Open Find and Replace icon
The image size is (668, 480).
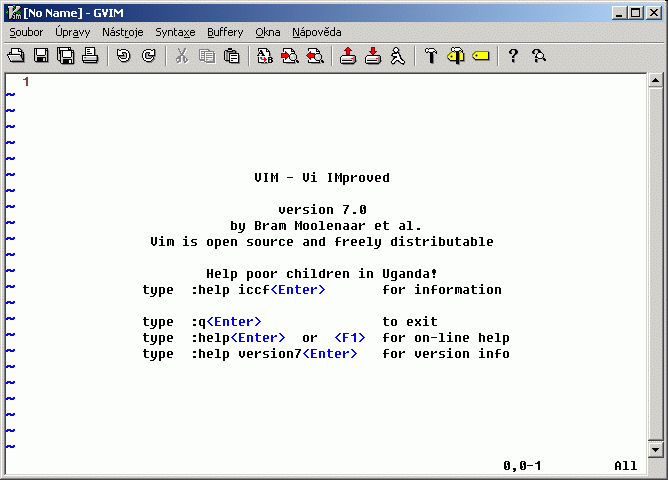click(265, 56)
